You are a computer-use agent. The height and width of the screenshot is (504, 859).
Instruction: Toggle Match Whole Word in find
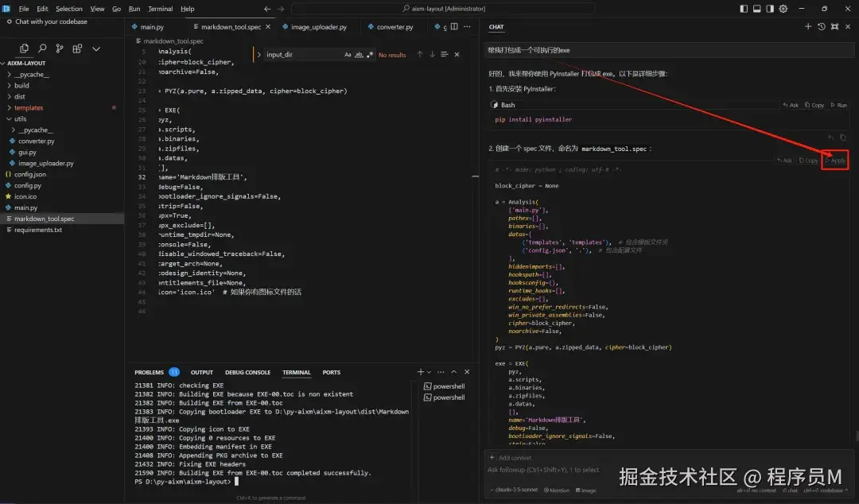click(x=359, y=55)
